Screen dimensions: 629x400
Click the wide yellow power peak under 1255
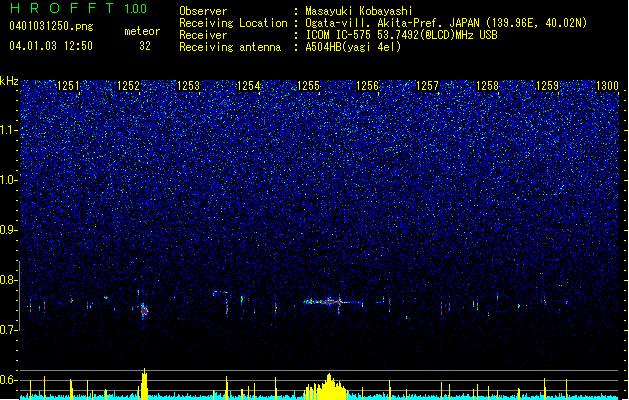[327, 387]
